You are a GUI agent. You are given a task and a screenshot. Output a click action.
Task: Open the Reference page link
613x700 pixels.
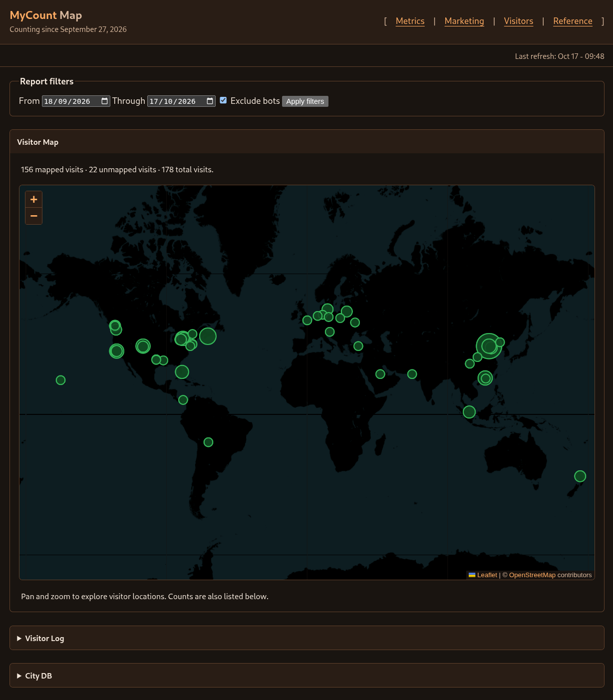tap(573, 21)
